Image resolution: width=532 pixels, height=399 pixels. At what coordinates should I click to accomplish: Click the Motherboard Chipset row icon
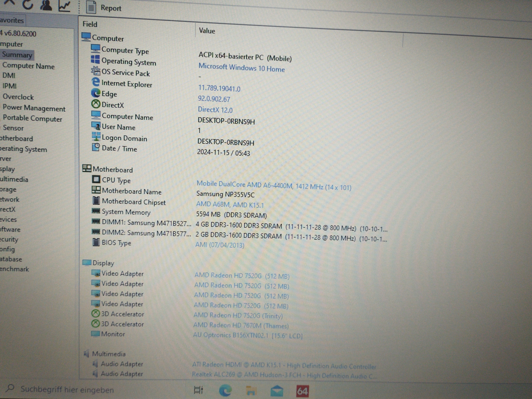pos(96,200)
